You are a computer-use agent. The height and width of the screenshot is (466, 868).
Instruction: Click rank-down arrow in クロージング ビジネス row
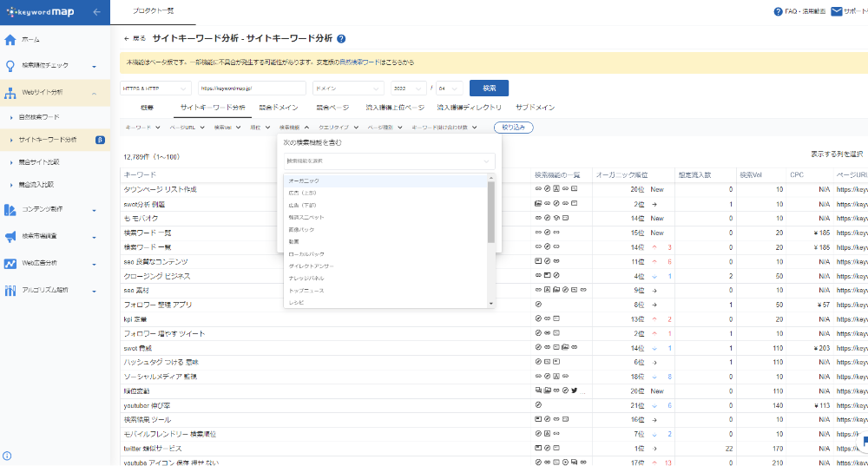(654, 276)
